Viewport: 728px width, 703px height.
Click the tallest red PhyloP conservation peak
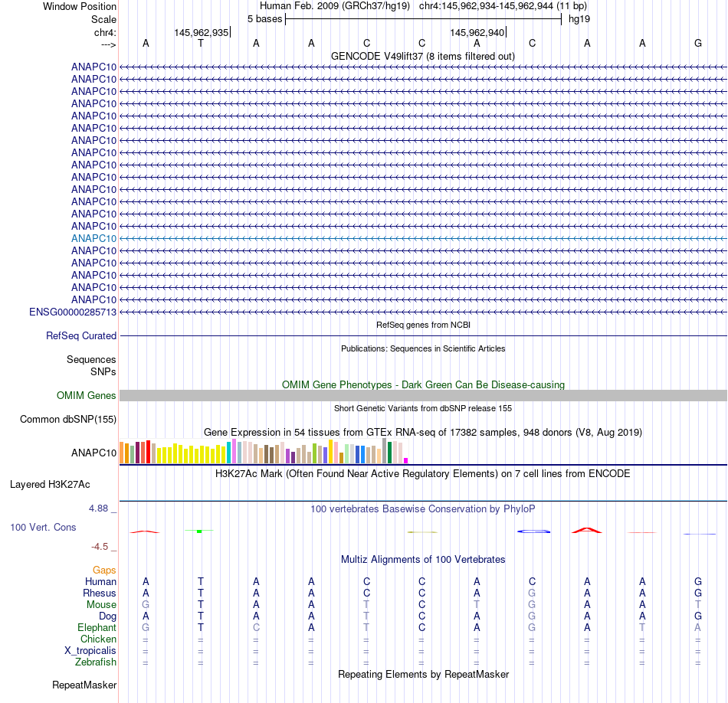coord(587,530)
